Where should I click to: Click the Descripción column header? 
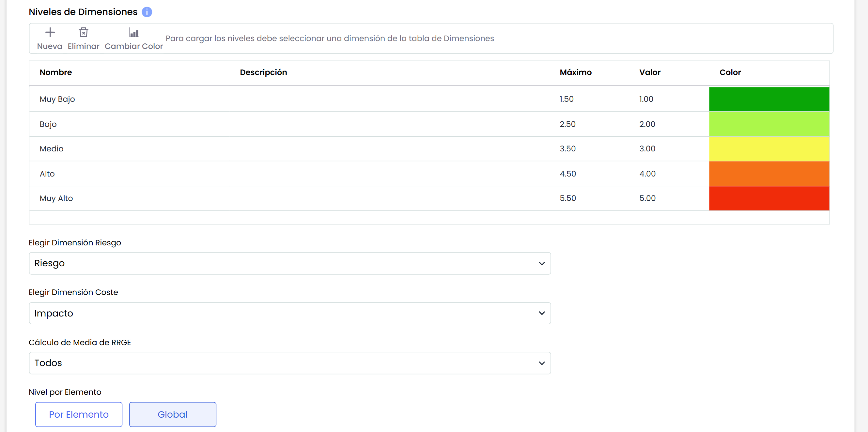tap(263, 72)
